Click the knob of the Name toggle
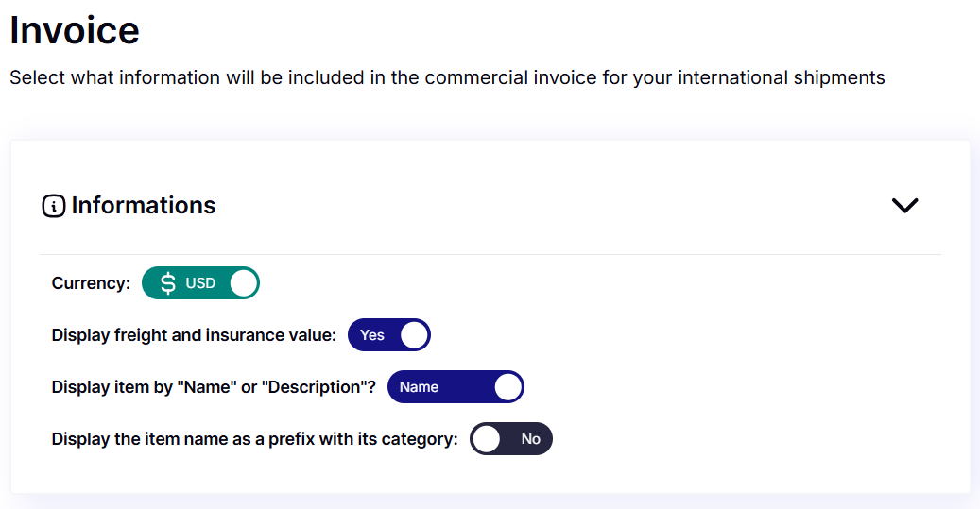This screenshot has height=509, width=980. coord(508,386)
